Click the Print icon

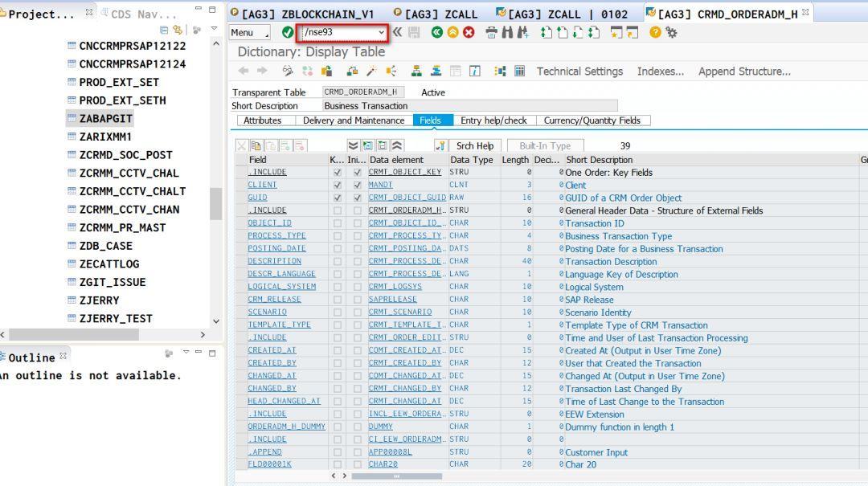click(x=491, y=33)
